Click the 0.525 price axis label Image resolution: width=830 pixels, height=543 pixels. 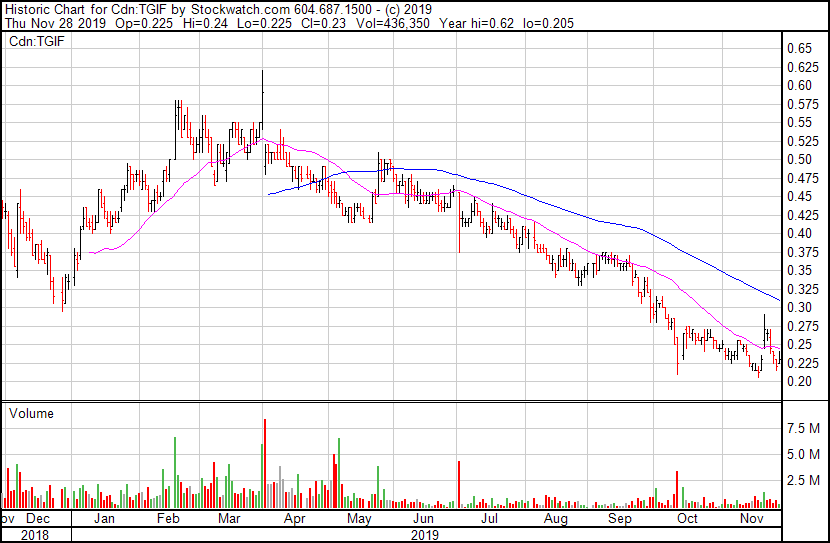click(x=803, y=141)
